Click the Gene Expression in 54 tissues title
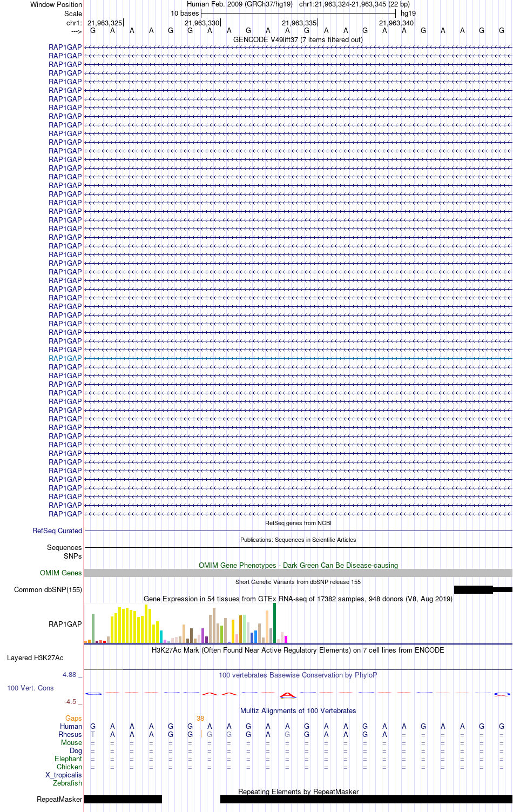513x812 pixels. (298, 599)
